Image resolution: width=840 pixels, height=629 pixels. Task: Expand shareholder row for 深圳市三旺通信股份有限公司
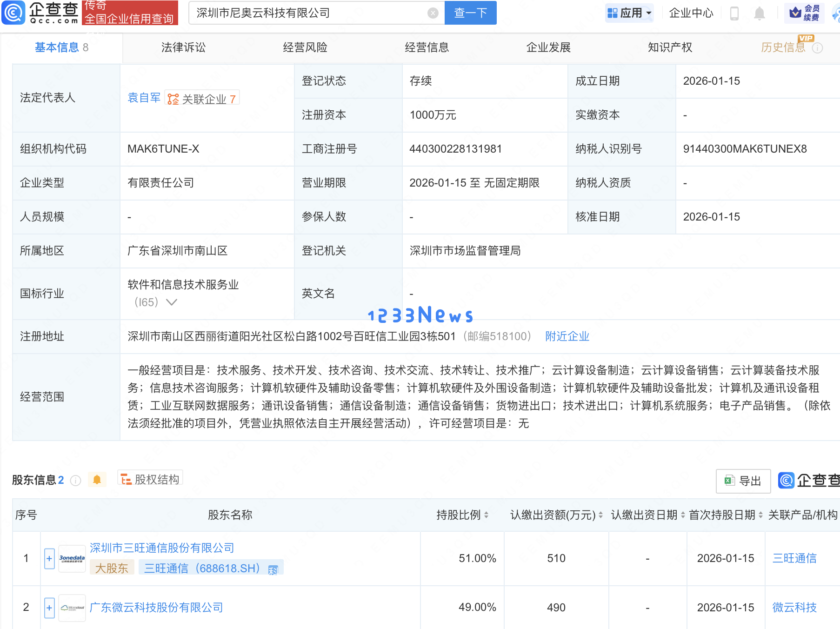49,558
